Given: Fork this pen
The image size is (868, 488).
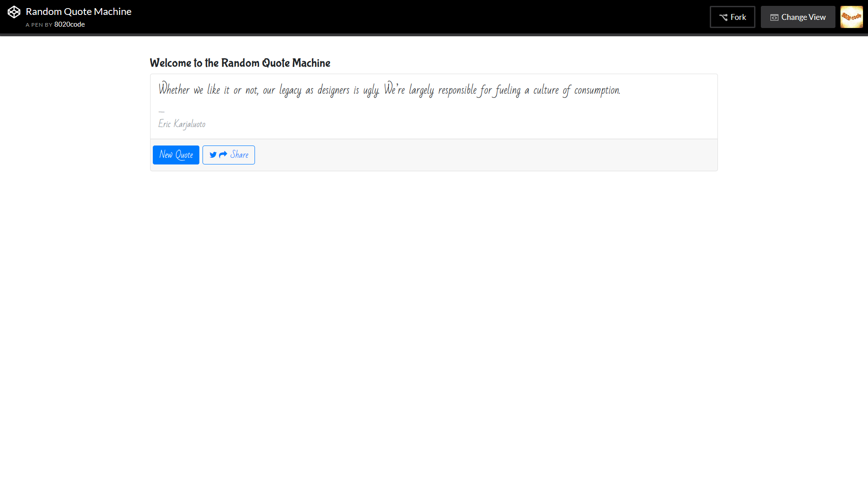Looking at the screenshot, I should point(732,17).
